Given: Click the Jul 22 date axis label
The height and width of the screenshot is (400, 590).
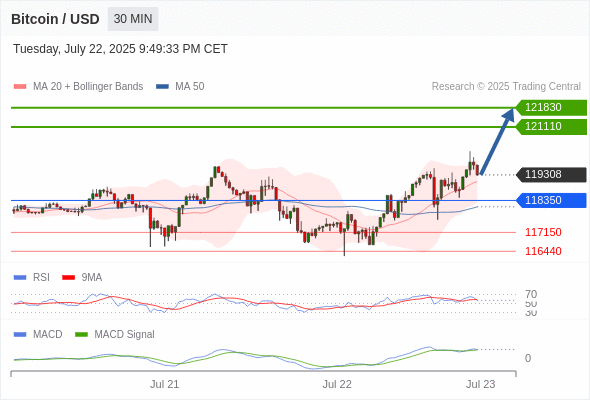Looking at the screenshot, I should tap(337, 384).
